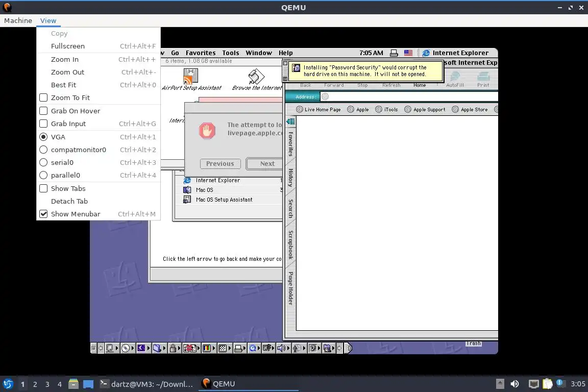
Task: Open the Mac Help menu
Action: [286, 53]
